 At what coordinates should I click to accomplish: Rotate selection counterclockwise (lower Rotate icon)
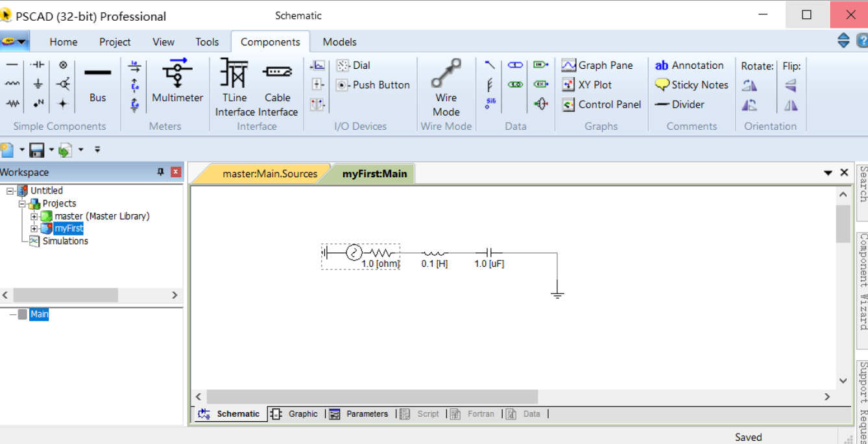pos(750,105)
